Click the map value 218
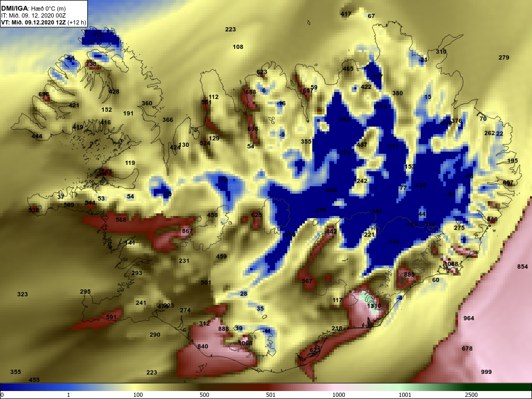The image size is (532, 399). (337, 328)
